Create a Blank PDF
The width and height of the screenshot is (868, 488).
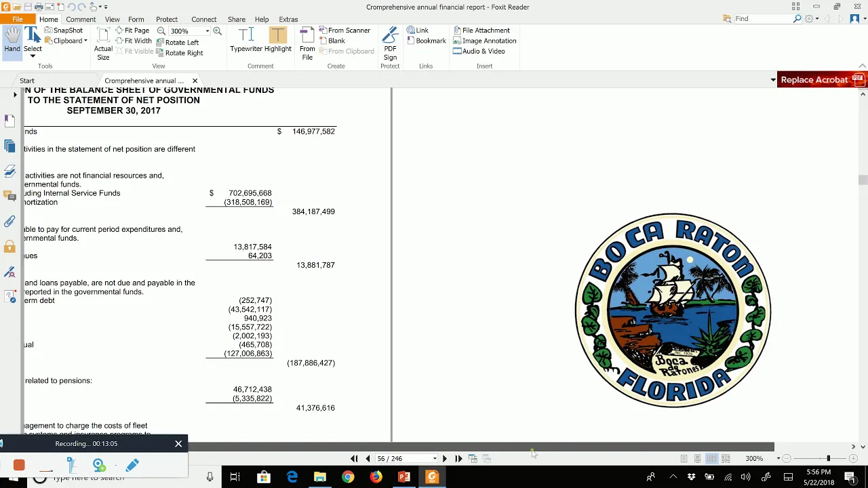(x=332, y=41)
